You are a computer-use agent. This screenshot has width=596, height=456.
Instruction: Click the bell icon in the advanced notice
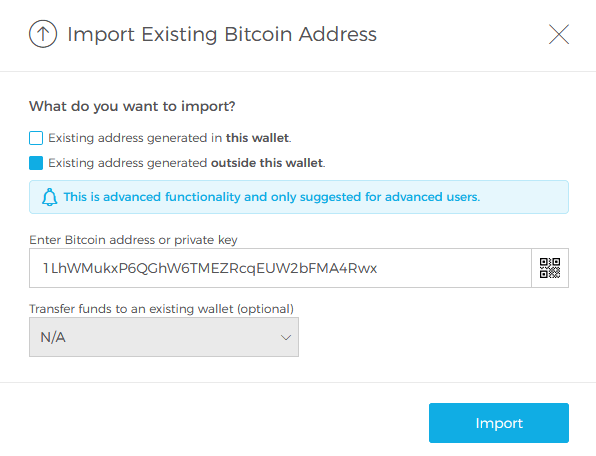49,197
